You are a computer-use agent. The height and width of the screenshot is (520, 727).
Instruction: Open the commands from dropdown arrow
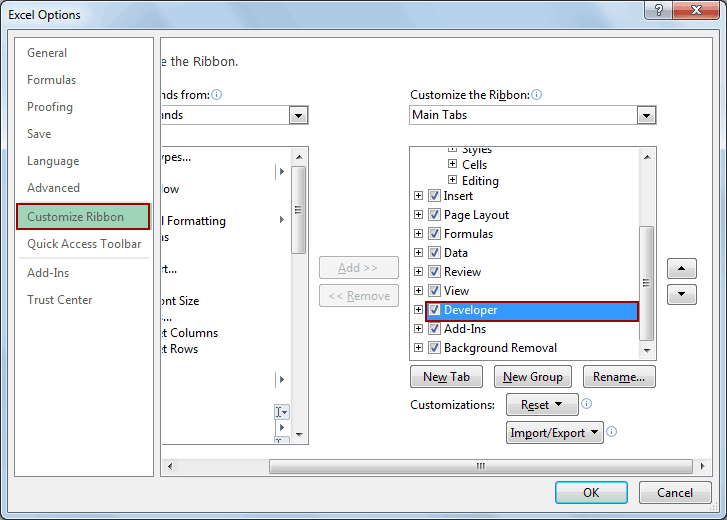299,115
